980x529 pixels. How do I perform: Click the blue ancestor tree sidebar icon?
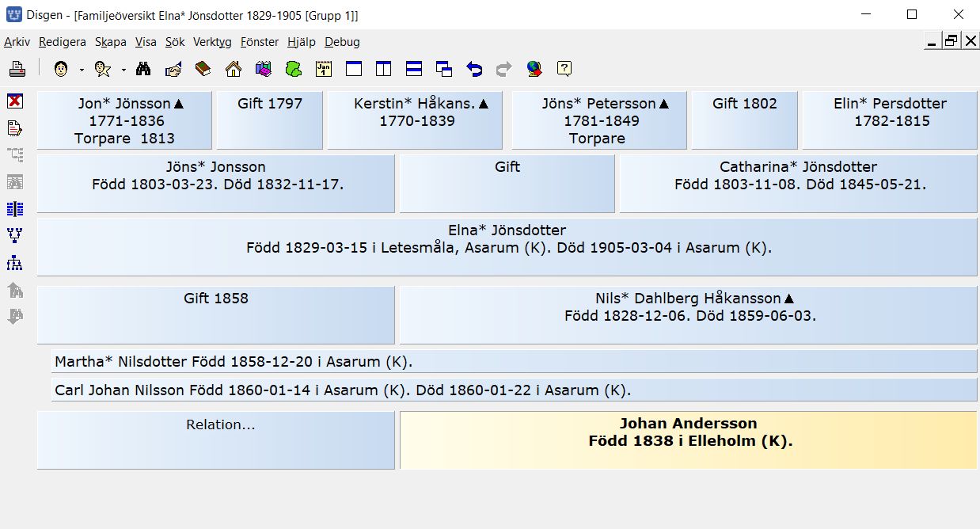(15, 235)
